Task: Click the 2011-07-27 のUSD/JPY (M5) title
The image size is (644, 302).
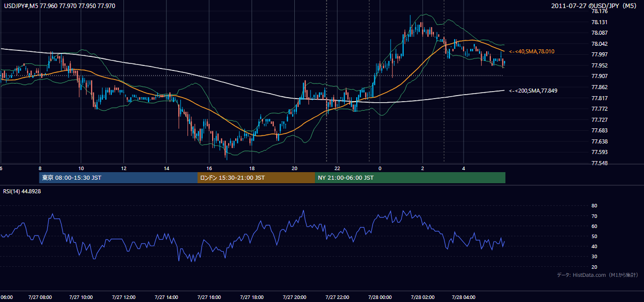Action: click(x=595, y=6)
